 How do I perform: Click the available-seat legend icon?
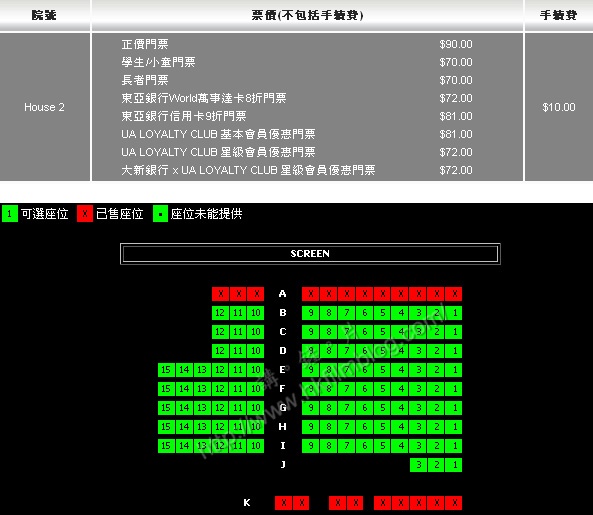10,214
